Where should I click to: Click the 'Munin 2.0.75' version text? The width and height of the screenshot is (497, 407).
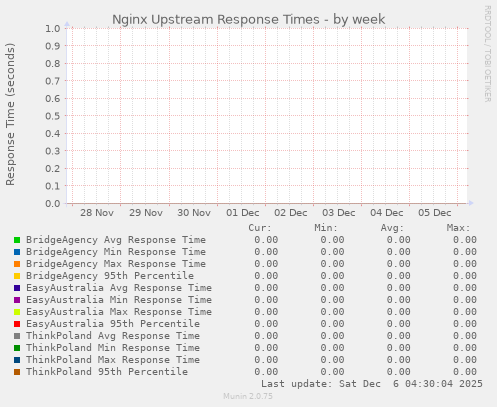coord(248,396)
